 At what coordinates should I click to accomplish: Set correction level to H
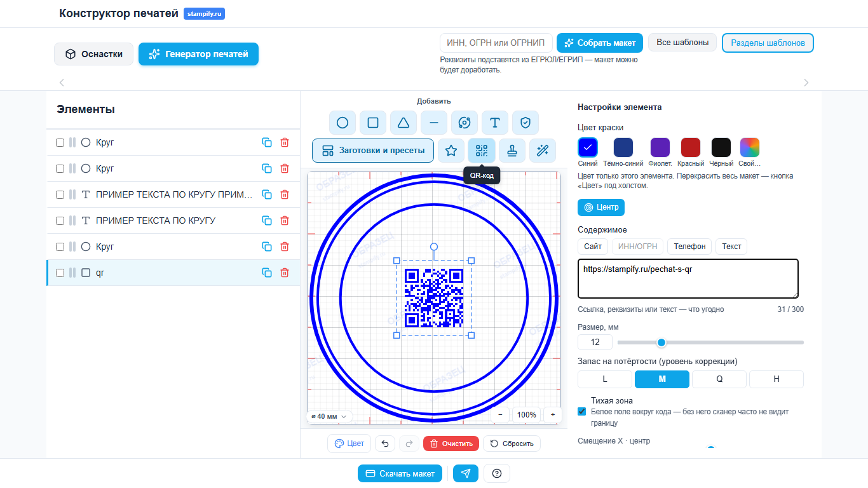[776, 379]
